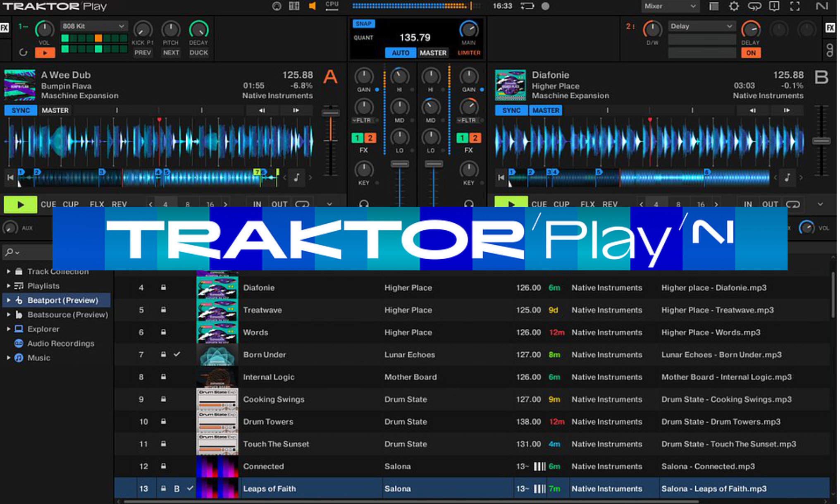This screenshot has width=840, height=504.
Task: Click the speaker icon in the header
Action: [x=313, y=6]
